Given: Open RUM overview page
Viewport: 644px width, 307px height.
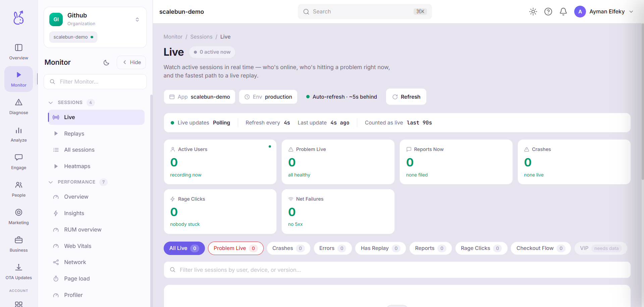Looking at the screenshot, I should (96, 230).
